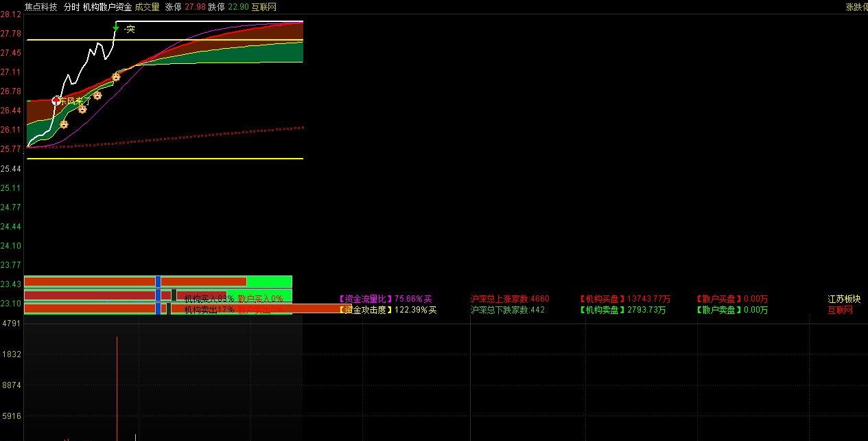868x441 pixels.
Task: Click the green down-arrow marker beside 突
Action: click(x=115, y=28)
